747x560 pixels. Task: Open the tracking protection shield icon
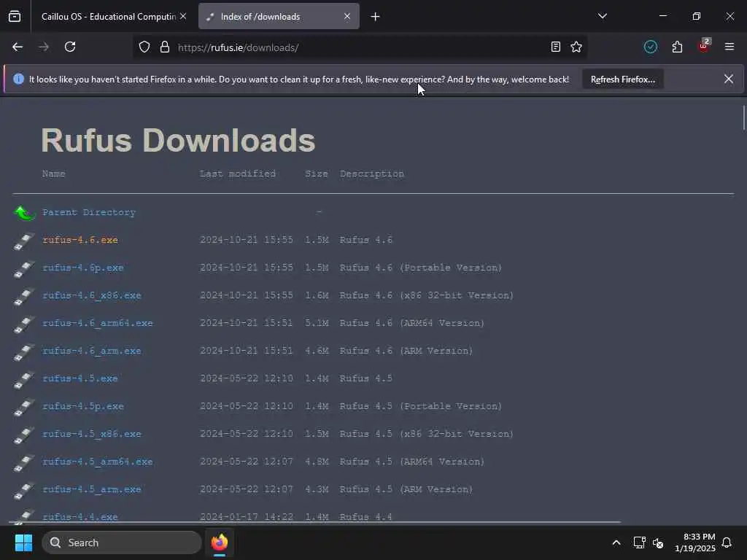coord(144,47)
